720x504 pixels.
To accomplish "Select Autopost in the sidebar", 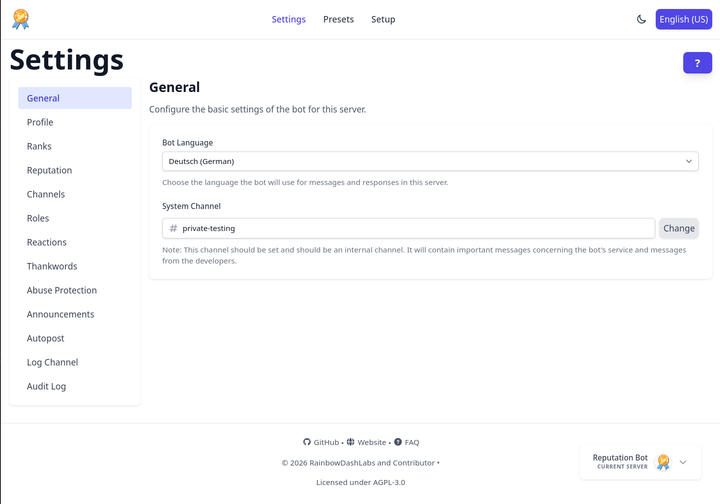I will (46, 338).
